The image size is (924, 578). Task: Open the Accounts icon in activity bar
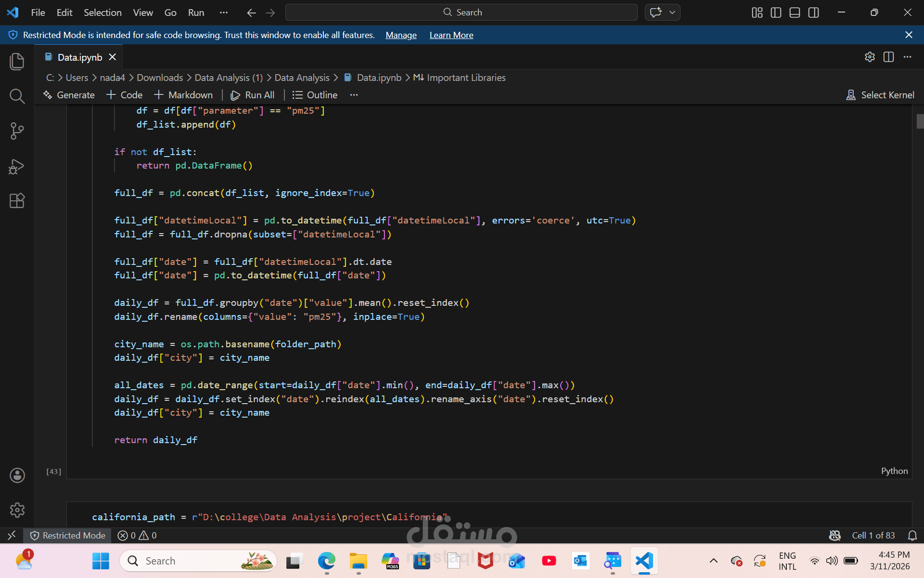[x=17, y=475]
